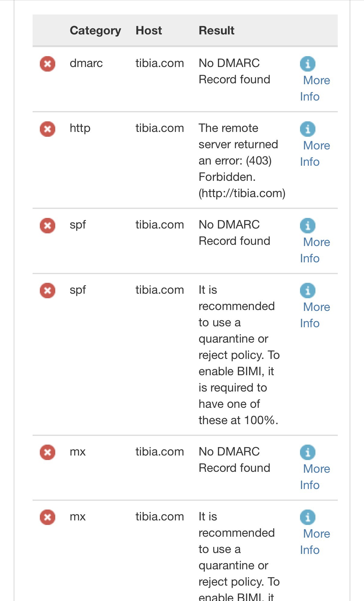Click red error icon in first mx row
Image resolution: width=364 pixels, height=601 pixels.
click(x=47, y=452)
